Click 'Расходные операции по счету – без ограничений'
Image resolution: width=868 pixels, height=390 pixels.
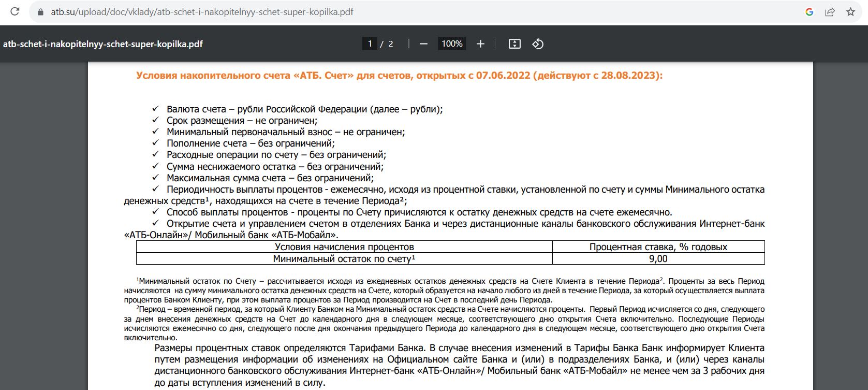(x=276, y=155)
